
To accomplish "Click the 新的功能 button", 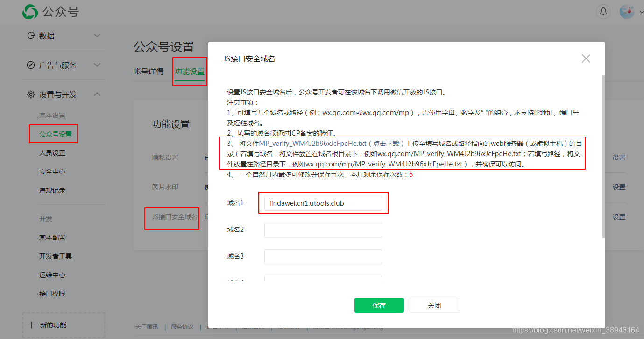I will [x=64, y=325].
